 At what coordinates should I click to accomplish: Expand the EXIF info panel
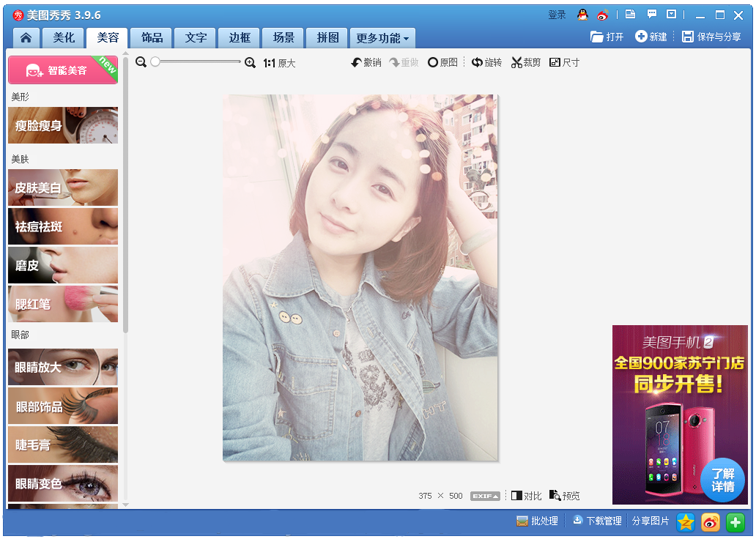pyautogui.click(x=485, y=496)
